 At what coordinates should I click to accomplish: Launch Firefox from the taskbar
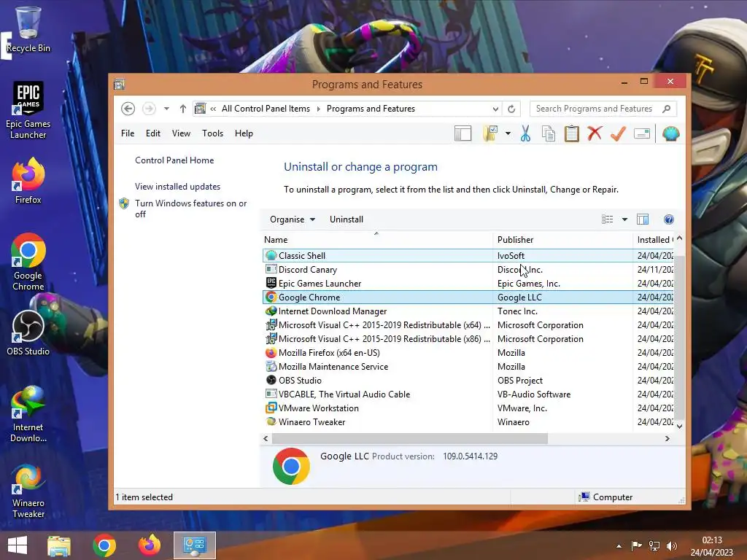(x=149, y=545)
